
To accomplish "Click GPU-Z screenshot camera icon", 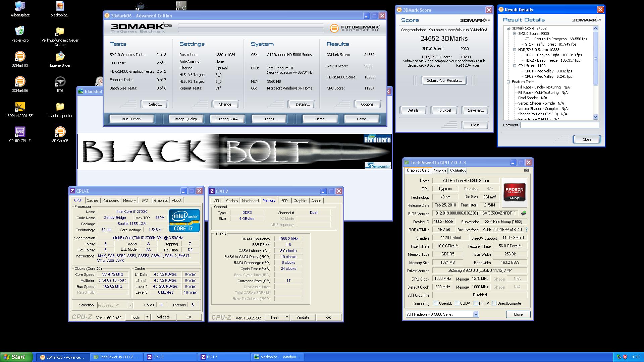I will point(527,170).
